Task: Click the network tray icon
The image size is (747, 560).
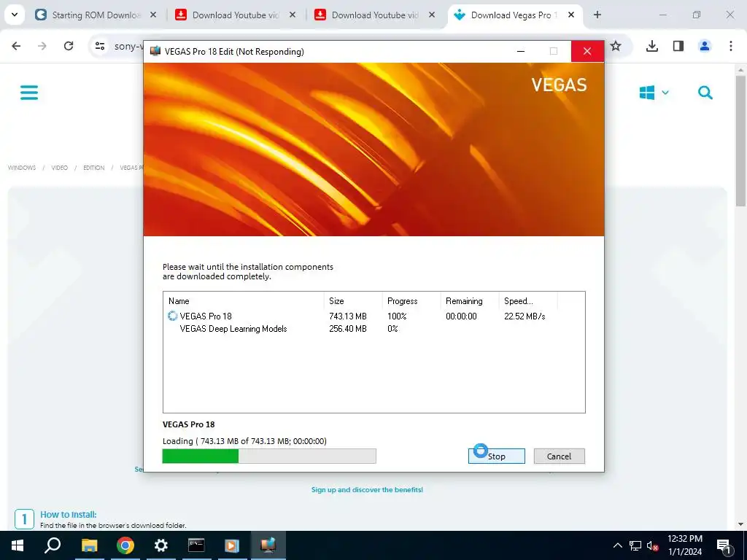Action: [635, 545]
